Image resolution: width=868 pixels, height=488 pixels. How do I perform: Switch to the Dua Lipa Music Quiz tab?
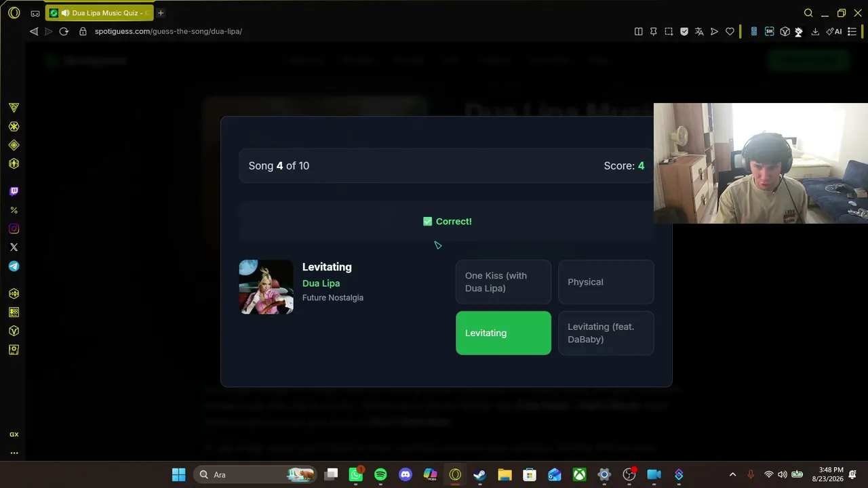click(x=100, y=13)
